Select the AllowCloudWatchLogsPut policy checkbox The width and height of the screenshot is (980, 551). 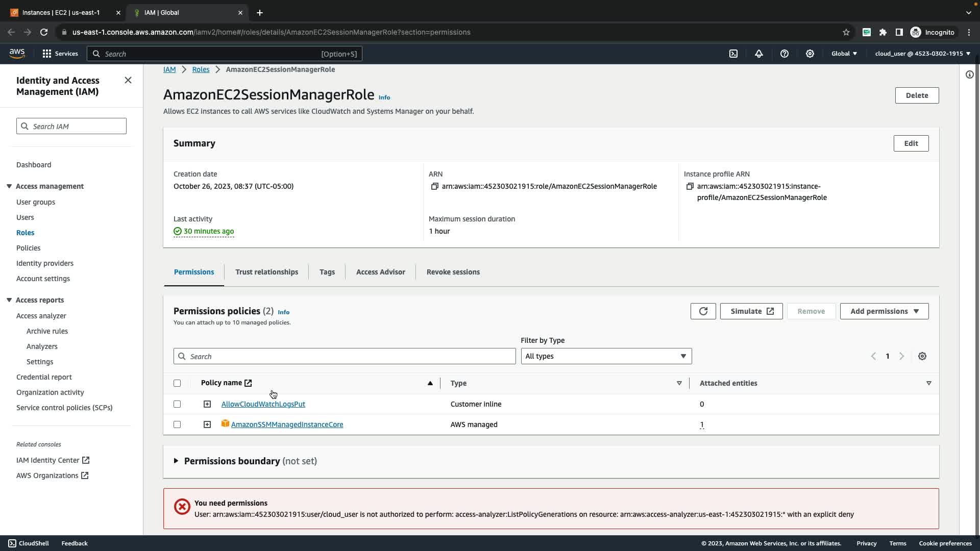[177, 404]
